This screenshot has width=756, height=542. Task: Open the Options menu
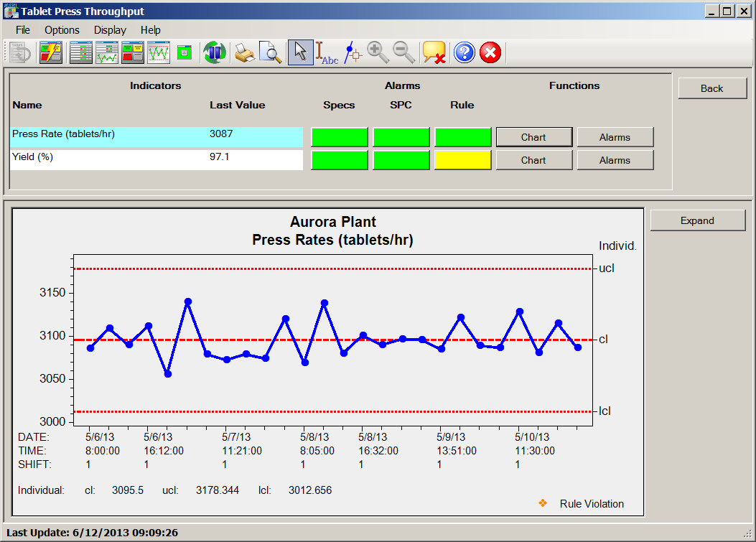click(62, 30)
